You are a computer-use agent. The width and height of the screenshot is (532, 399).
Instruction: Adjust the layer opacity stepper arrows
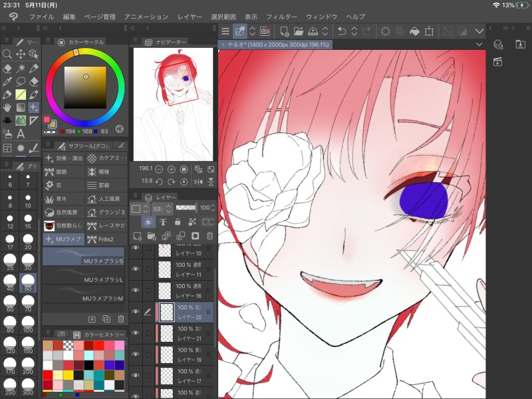pos(213,207)
